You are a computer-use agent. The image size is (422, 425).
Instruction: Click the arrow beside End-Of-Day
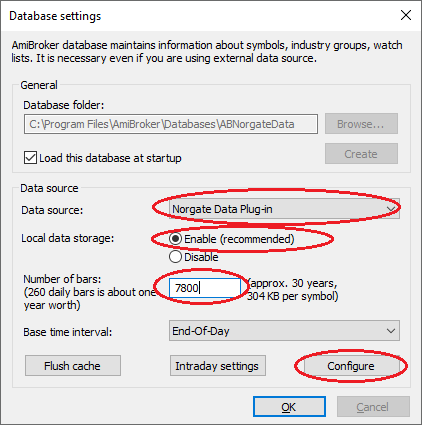point(391,331)
